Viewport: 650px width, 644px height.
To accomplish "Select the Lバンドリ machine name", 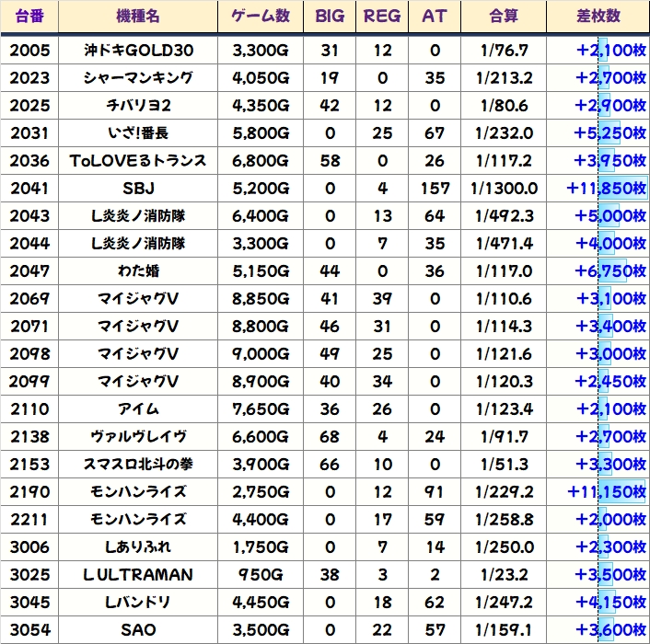I will [138, 603].
